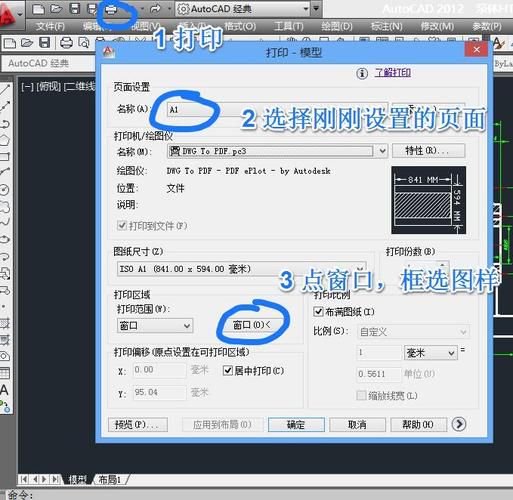The height and width of the screenshot is (500, 513).
Task: Open the 毫米 units dropdown
Action: 430,352
